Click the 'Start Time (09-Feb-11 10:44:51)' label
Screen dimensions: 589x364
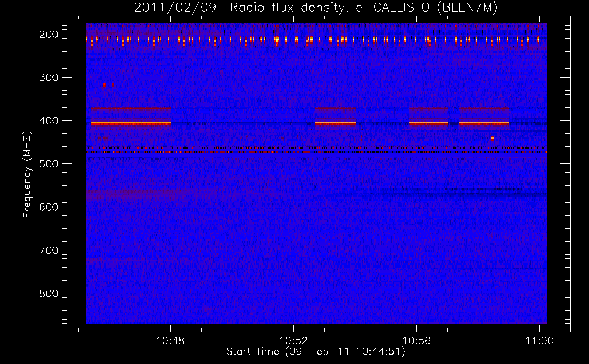click(316, 352)
